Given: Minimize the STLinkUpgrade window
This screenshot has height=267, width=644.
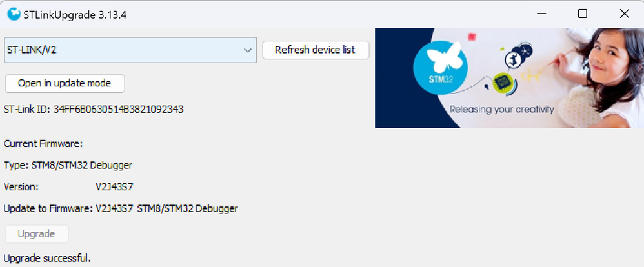Looking at the screenshot, I should click(x=541, y=14).
